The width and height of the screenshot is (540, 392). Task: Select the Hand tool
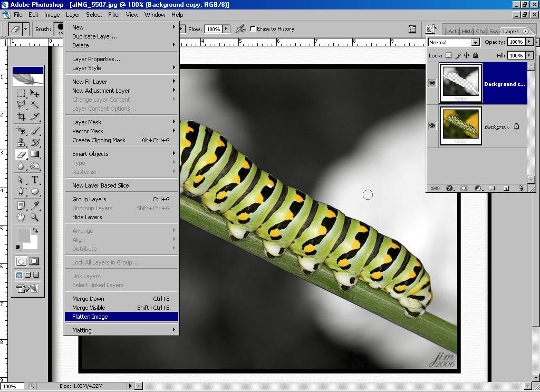tap(21, 217)
